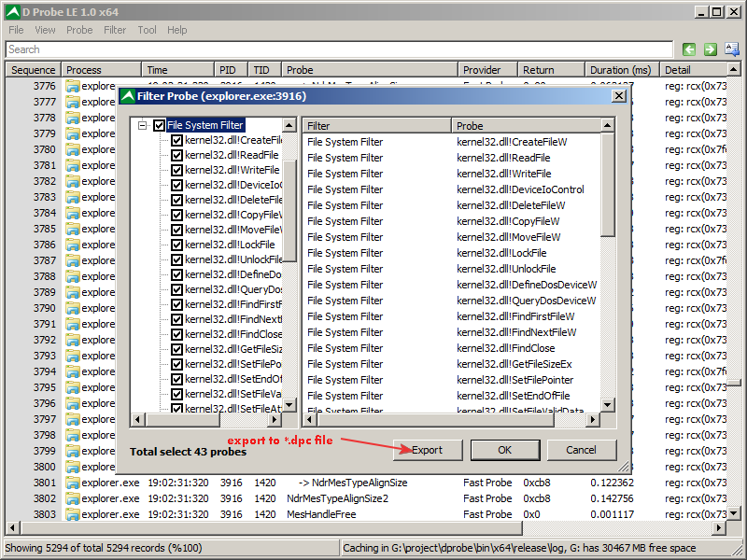The image size is (747, 560).
Task: Open the Help menu
Action: tap(176, 30)
